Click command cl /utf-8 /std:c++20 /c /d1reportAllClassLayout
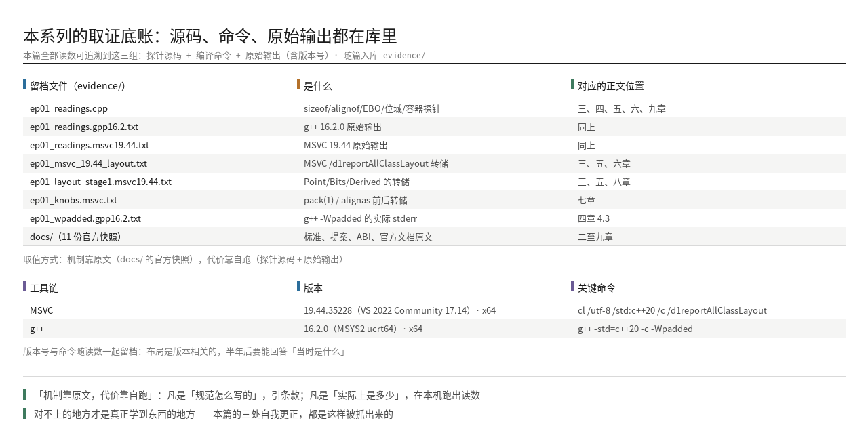 [672, 310]
